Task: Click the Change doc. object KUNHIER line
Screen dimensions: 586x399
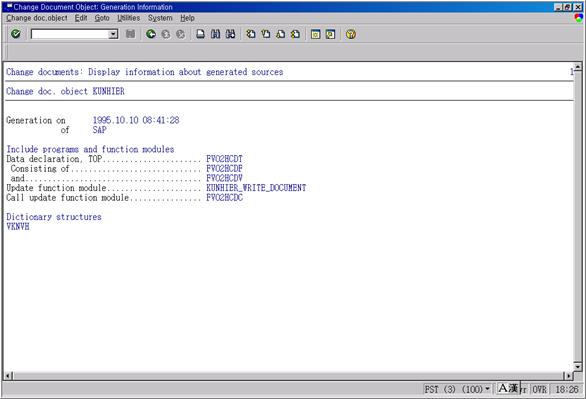Action: [x=65, y=91]
